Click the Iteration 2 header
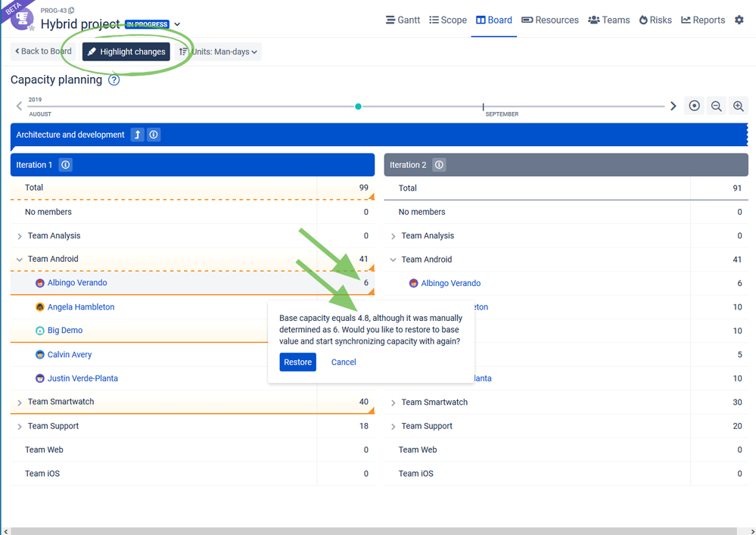 566,165
